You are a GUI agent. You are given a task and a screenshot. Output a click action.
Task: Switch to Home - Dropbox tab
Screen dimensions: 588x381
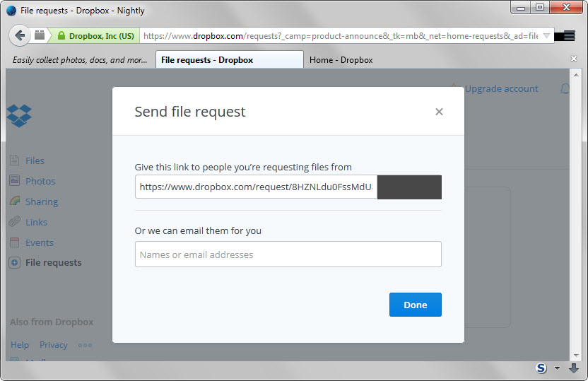pos(341,60)
